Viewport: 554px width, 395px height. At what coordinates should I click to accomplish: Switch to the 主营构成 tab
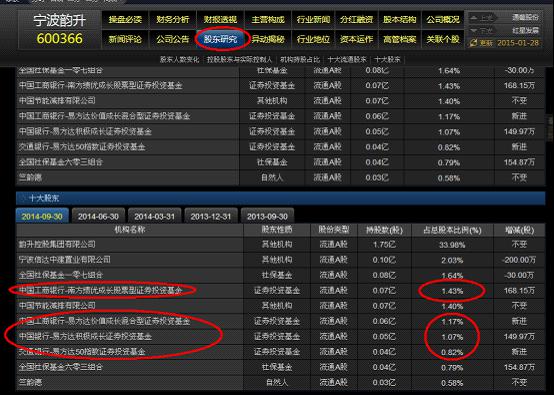click(268, 19)
